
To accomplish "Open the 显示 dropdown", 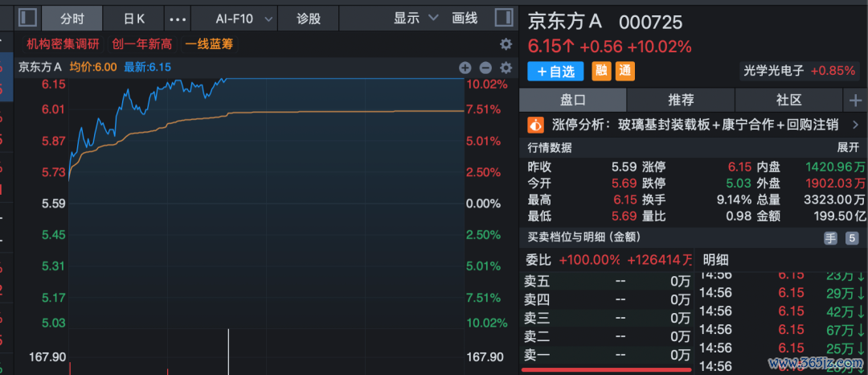I will click(416, 19).
